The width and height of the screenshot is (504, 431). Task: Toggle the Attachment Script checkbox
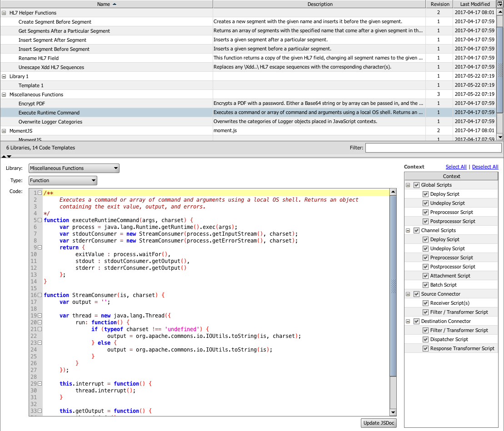(425, 276)
